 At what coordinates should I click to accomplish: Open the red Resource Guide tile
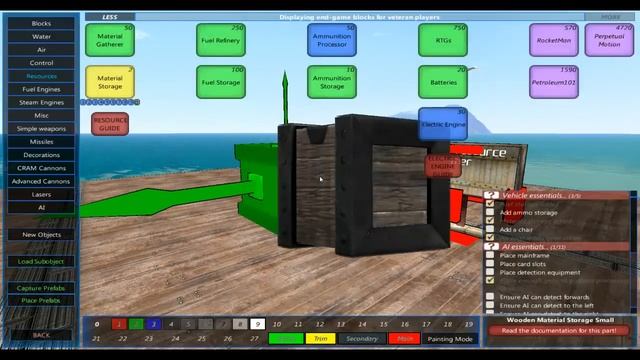110,124
